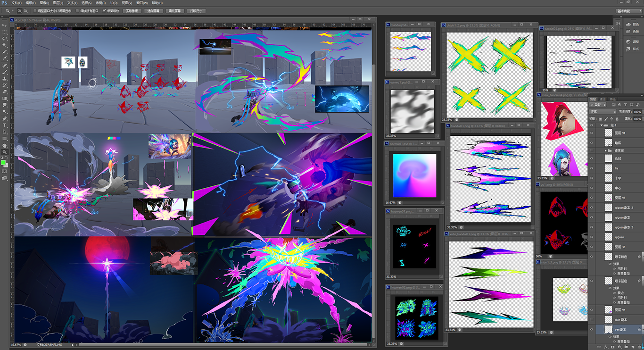The width and height of the screenshot is (644, 350).
Task: Delete layer using the trash icon
Action: pyautogui.click(x=640, y=347)
